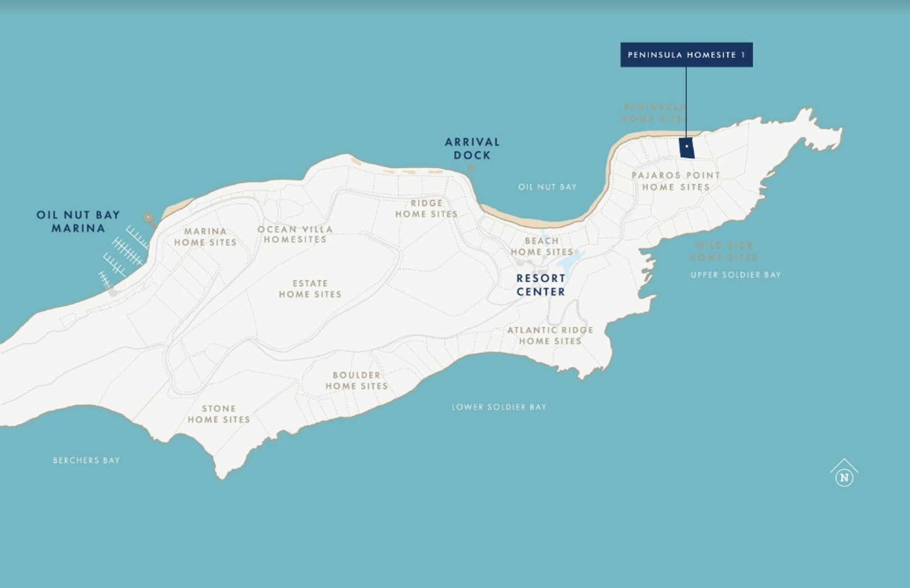Screen dimensions: 910x588
Task: Click the Atlantic Ridge Home Sites label
Action: (550, 335)
